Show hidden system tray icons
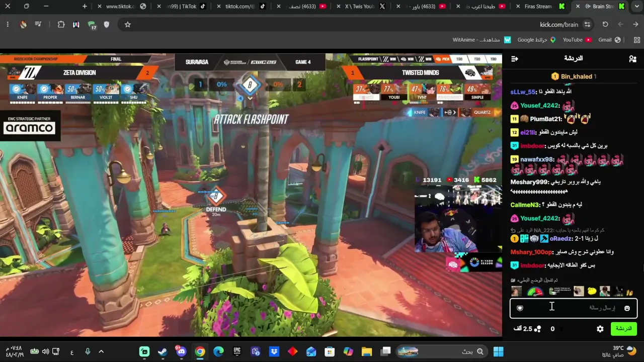Image resolution: width=644 pixels, height=362 pixels. (101, 351)
